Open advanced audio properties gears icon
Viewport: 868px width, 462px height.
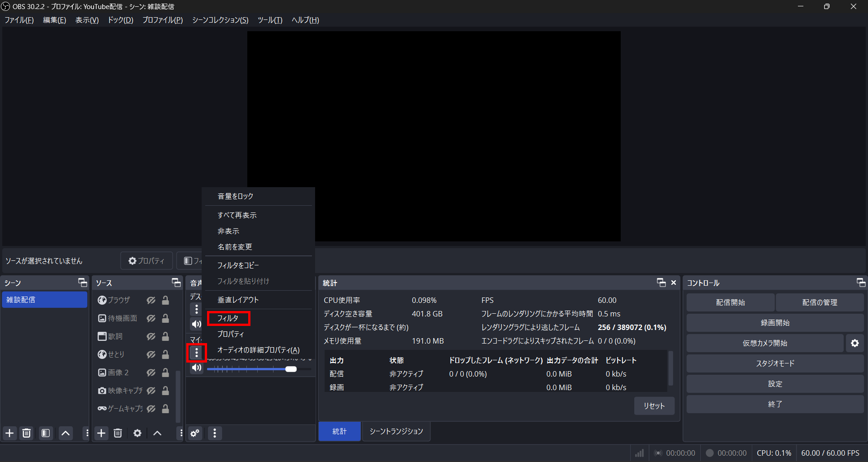click(195, 433)
